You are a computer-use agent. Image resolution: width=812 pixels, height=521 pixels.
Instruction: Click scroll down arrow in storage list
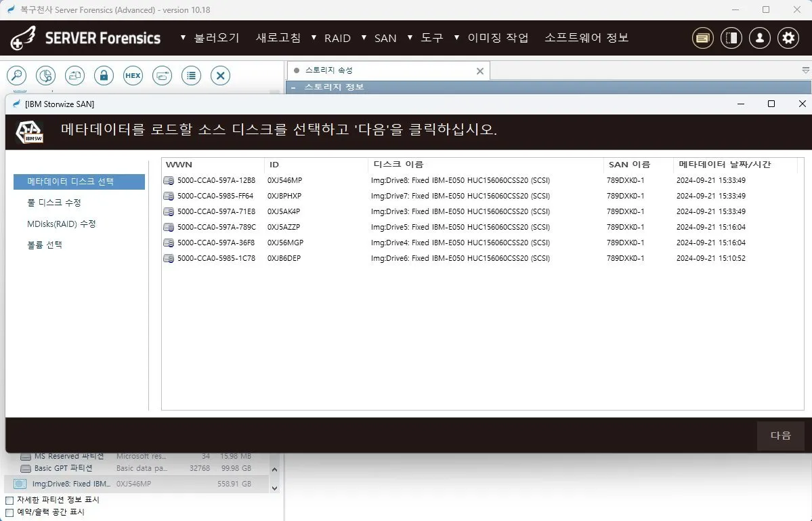[274, 488]
